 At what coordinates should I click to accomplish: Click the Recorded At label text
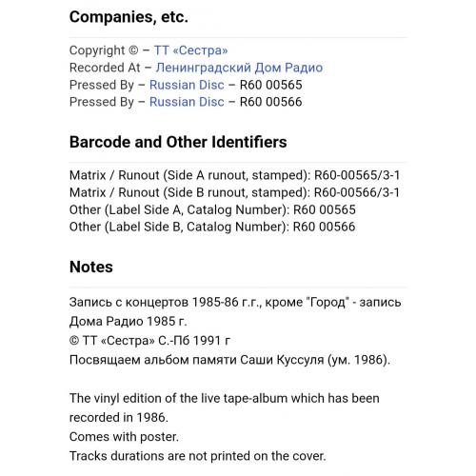click(105, 68)
